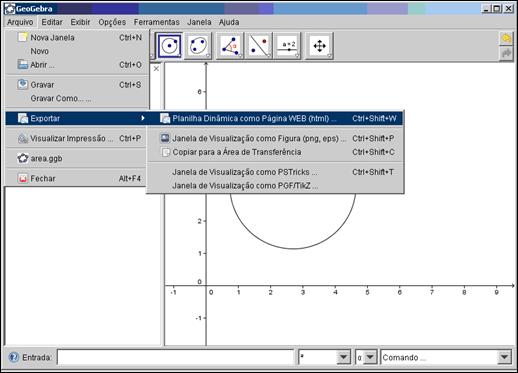Open the symbol dropdown beside Entrada
Screen dimensions: 518x373
pos(343,357)
